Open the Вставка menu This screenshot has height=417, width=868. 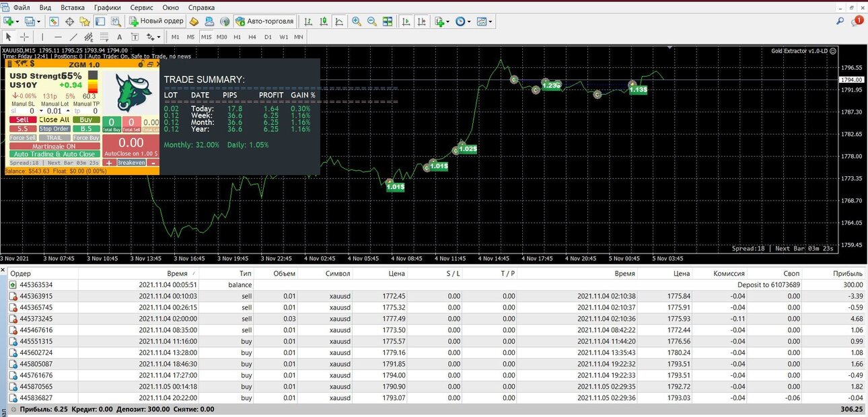coord(73,7)
